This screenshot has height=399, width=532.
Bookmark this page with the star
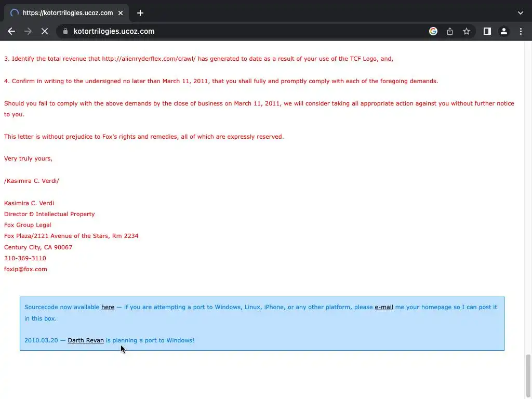pos(467,31)
